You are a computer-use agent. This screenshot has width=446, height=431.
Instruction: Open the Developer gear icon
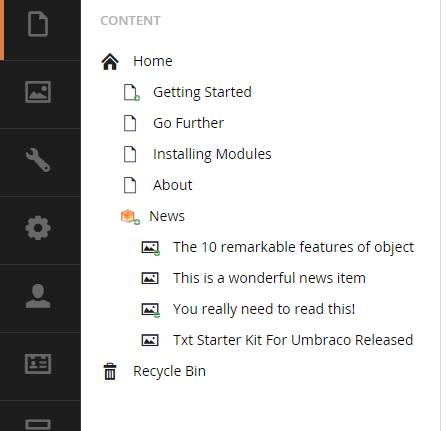pyautogui.click(x=38, y=228)
